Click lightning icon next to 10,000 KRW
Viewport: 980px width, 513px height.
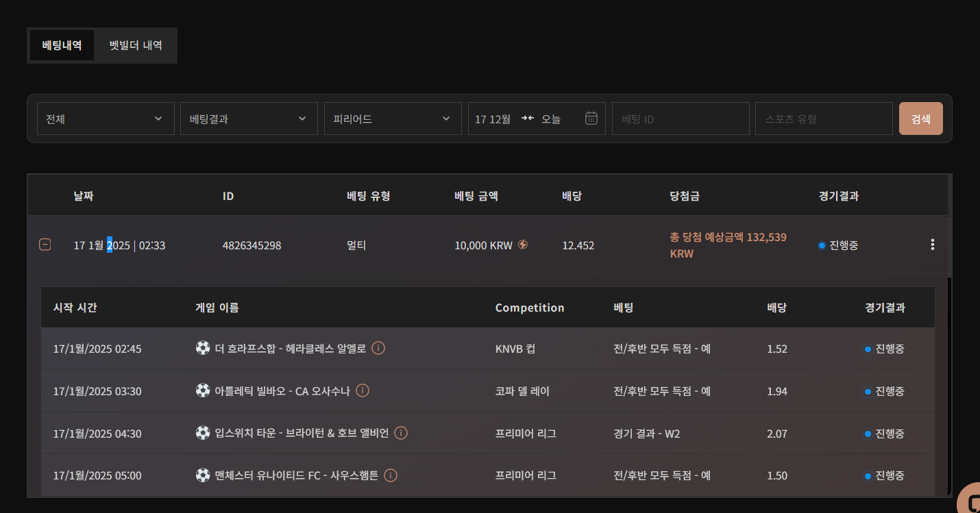(x=523, y=245)
